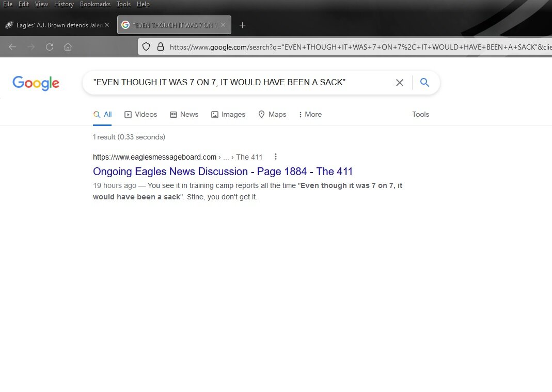552x392 pixels.
Task: Click the shield tracking protection icon
Action: [147, 46]
